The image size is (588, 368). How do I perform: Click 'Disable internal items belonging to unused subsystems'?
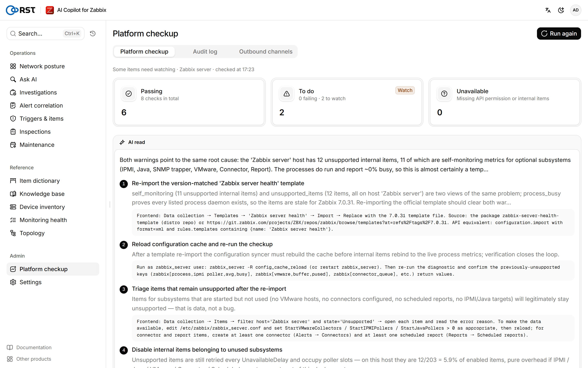(x=207, y=350)
